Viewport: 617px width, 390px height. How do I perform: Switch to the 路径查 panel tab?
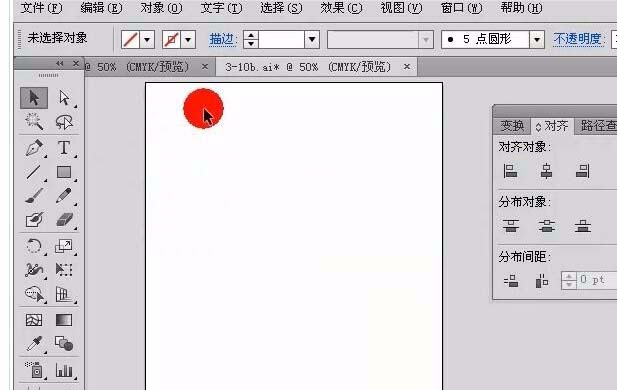tap(597, 126)
